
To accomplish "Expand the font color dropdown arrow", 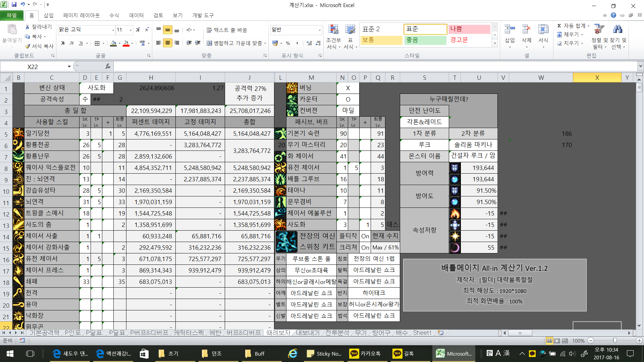I will pos(132,43).
